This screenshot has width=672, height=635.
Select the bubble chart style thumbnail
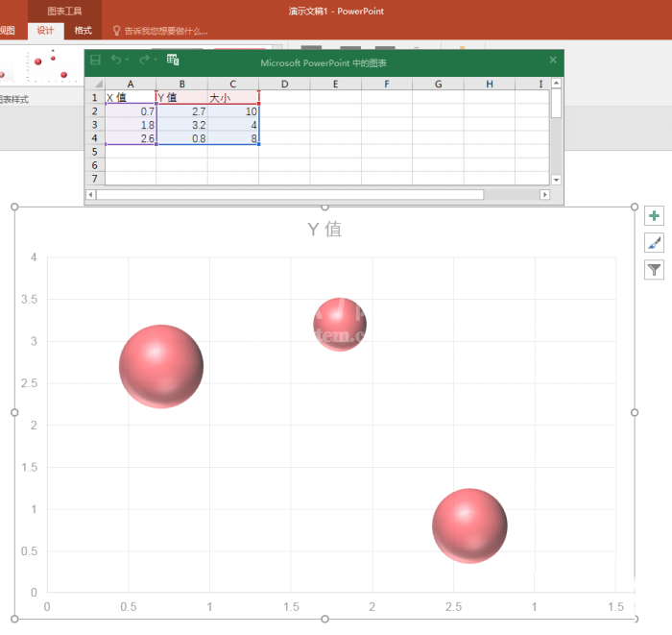tap(40, 65)
